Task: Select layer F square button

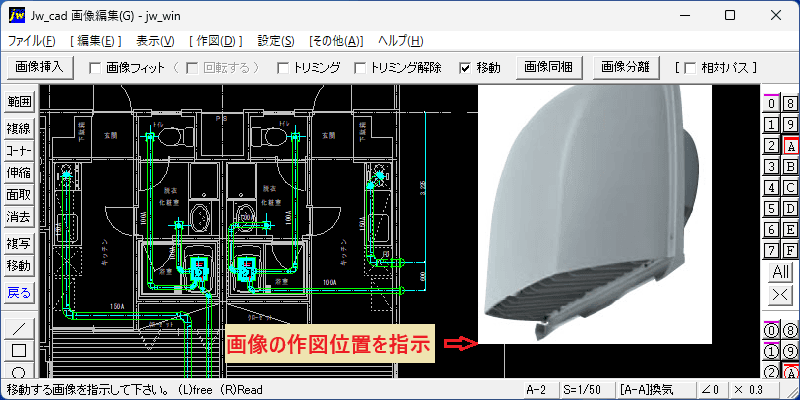Action: pos(790,251)
